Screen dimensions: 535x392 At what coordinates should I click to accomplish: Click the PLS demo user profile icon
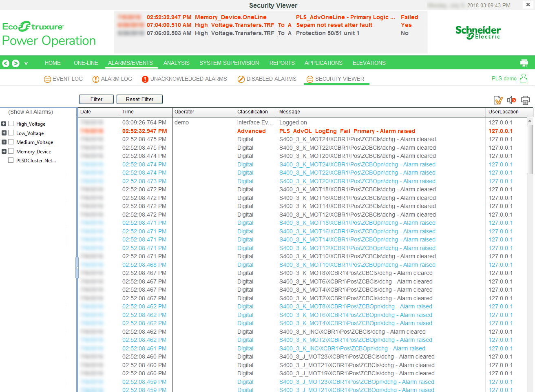click(524, 78)
